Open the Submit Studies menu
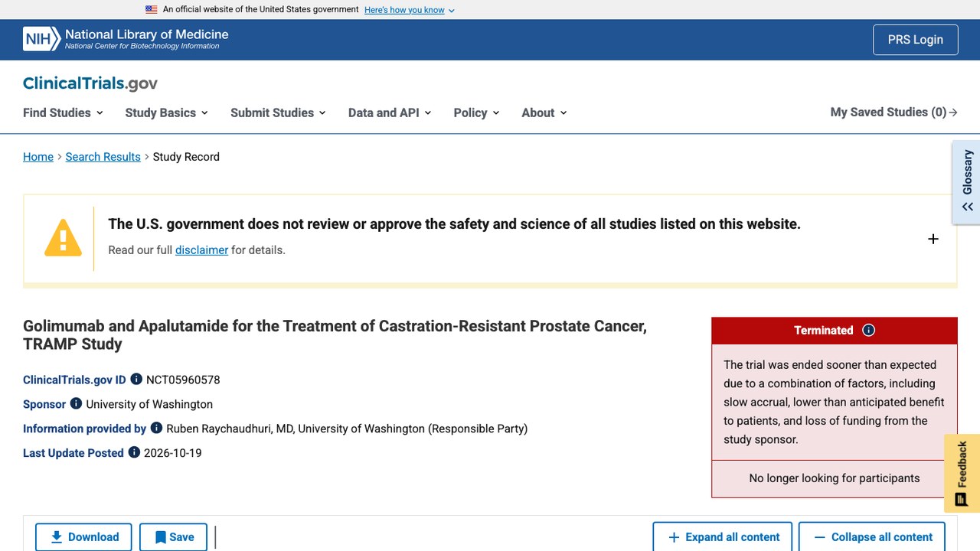Screen dimensions: 980x551 tap(278, 112)
